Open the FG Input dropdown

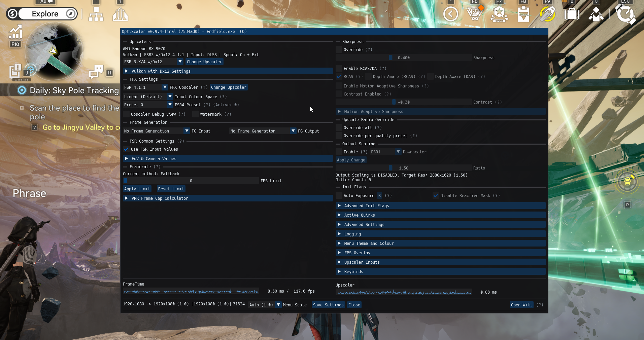(x=157, y=131)
